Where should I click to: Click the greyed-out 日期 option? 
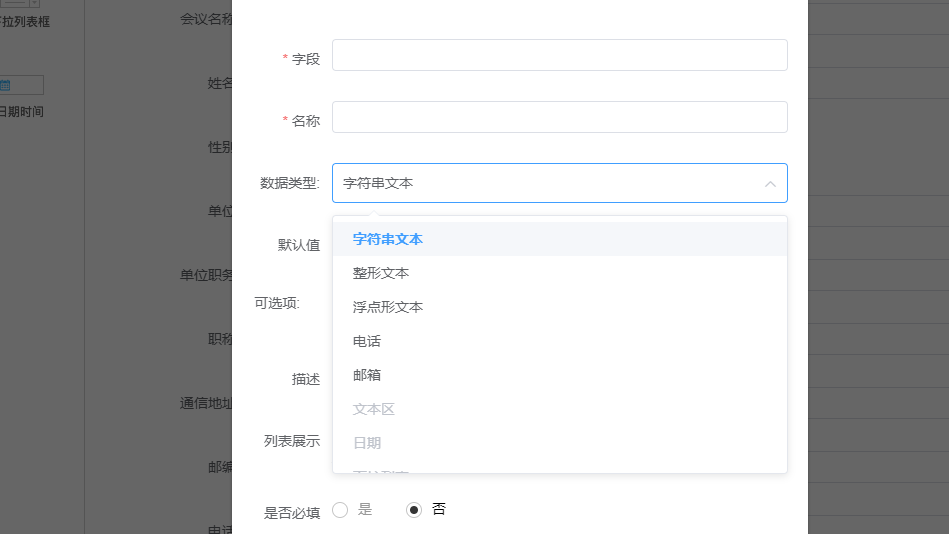click(x=367, y=443)
